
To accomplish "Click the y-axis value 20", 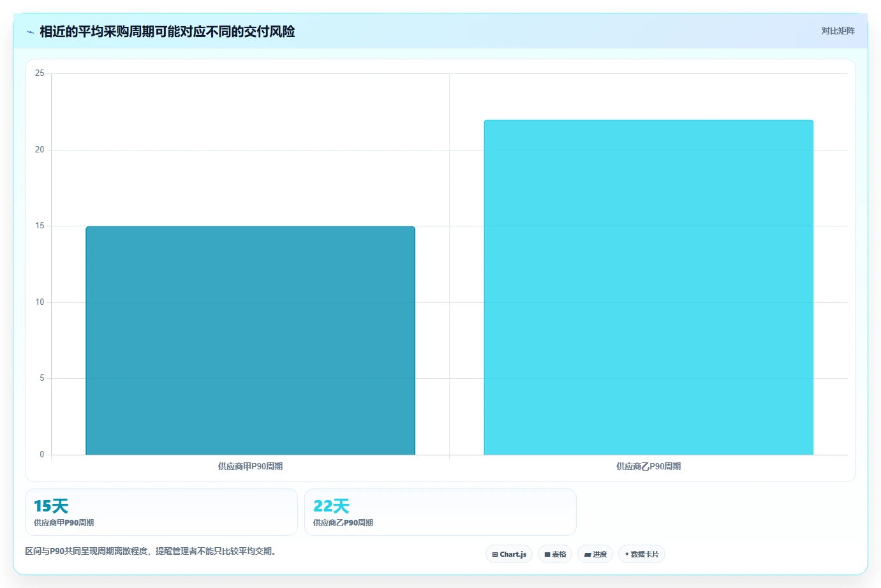I will tap(40, 150).
